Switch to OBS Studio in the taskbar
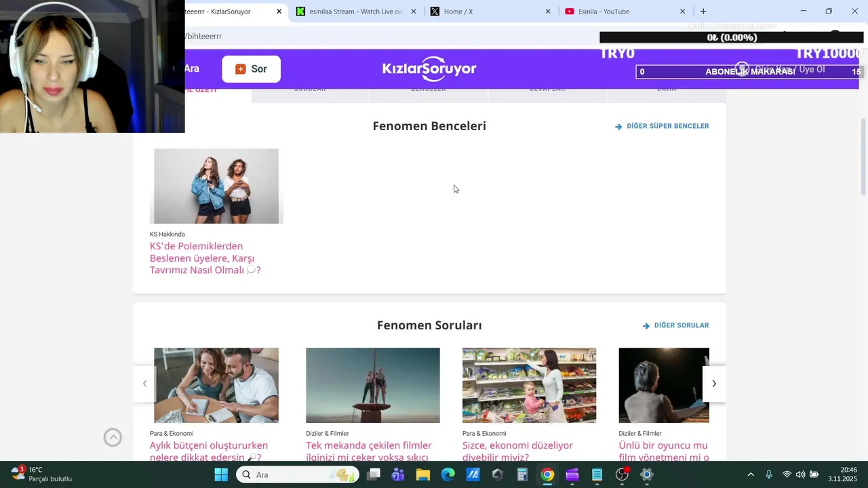The image size is (868, 488). [x=622, y=474]
